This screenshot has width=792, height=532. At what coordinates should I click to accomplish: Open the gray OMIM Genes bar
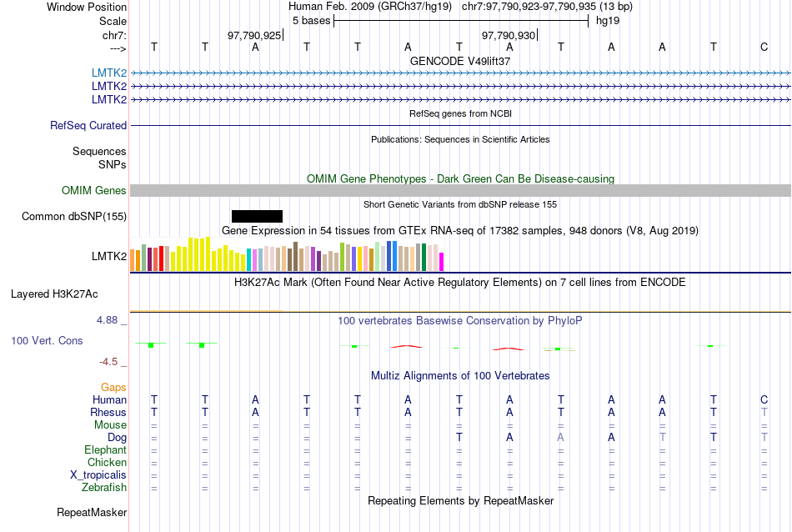tap(461, 190)
